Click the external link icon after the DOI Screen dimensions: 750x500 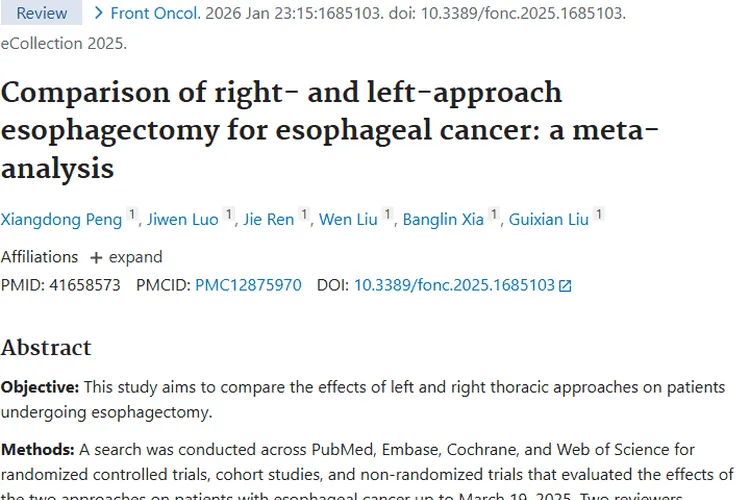[565, 285]
